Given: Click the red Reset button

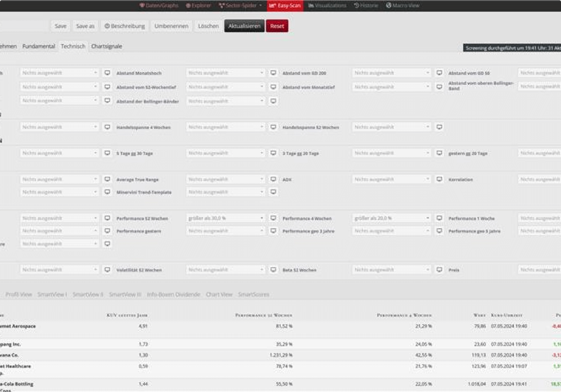Looking at the screenshot, I should 277,26.
